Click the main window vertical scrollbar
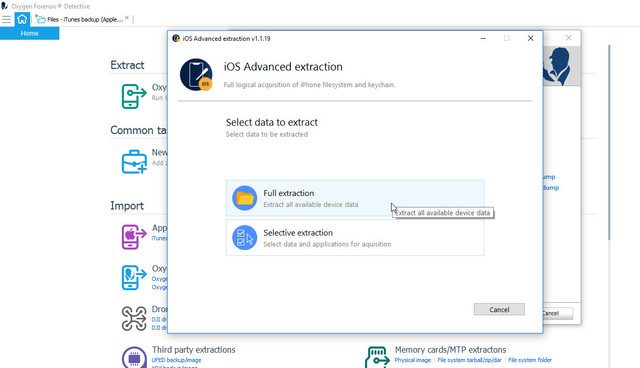The width and height of the screenshot is (640, 368). (609, 143)
